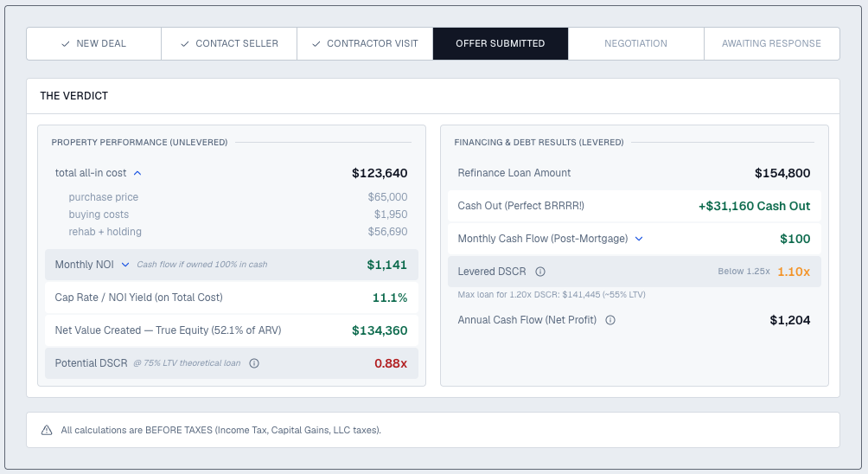Select the buying costs value $1,950
Image resolution: width=868 pixels, height=474 pixels.
coord(391,215)
